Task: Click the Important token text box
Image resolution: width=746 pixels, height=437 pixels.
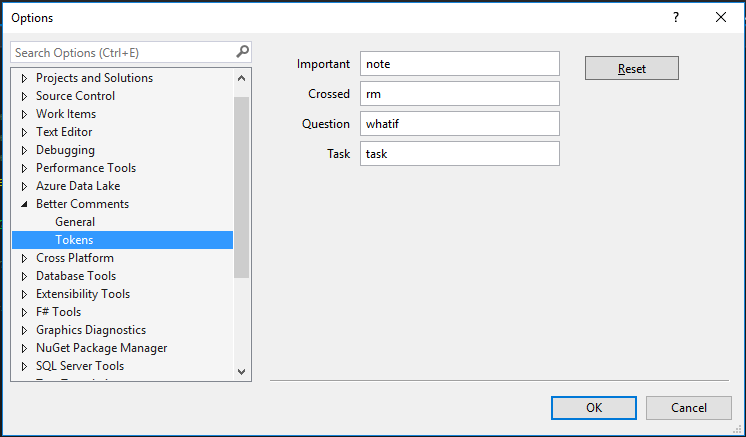Action: 459,64
